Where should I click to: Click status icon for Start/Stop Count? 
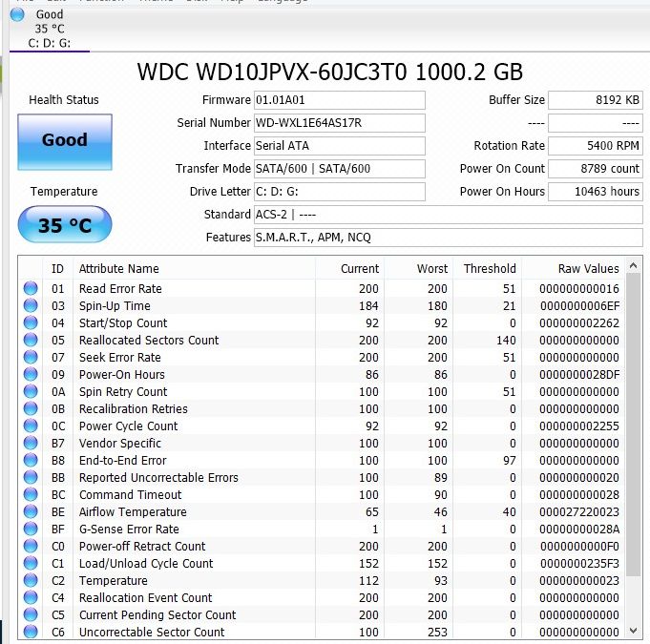31,322
